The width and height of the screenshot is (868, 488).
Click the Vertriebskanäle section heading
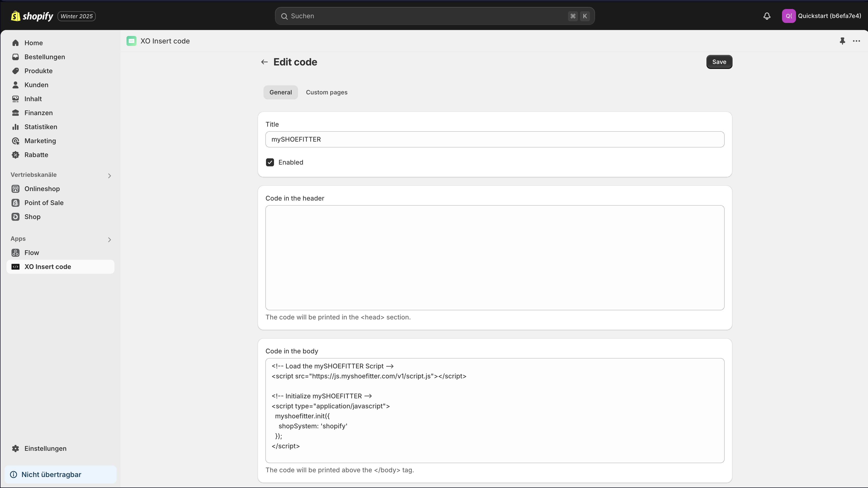34,175
